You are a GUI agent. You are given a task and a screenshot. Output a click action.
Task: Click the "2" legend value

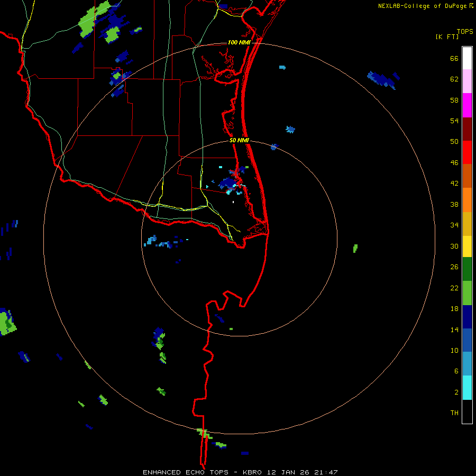[x=456, y=392]
